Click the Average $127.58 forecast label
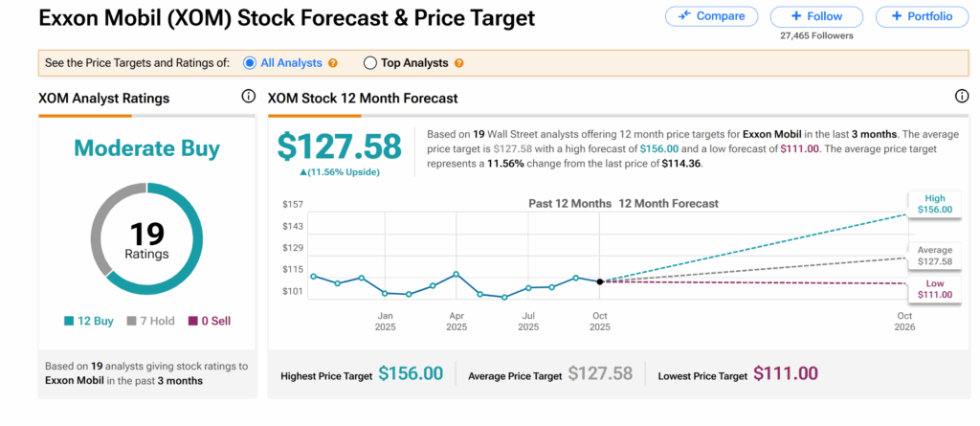Screen dimensions: 980x426 pos(933,255)
